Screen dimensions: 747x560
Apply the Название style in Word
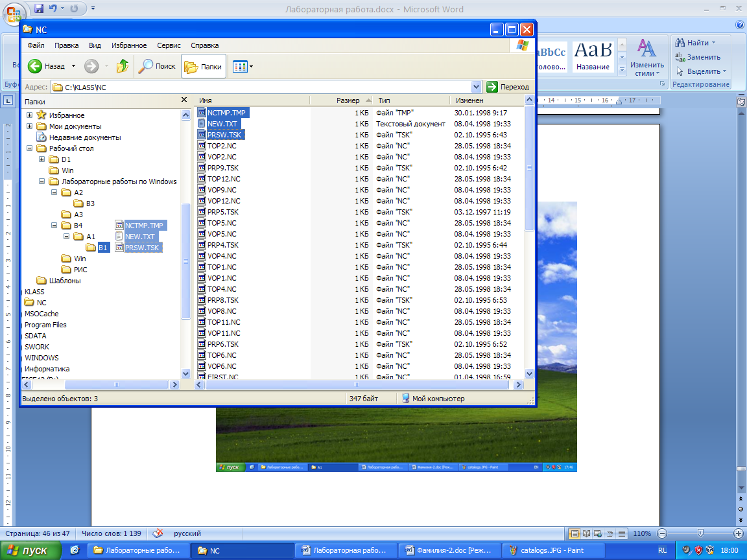[593, 56]
